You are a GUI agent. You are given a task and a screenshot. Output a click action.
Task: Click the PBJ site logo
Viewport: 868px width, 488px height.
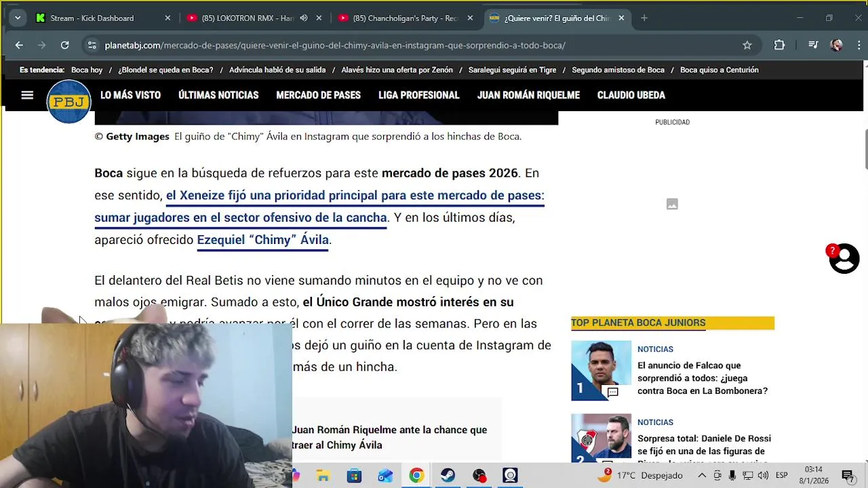[68, 102]
